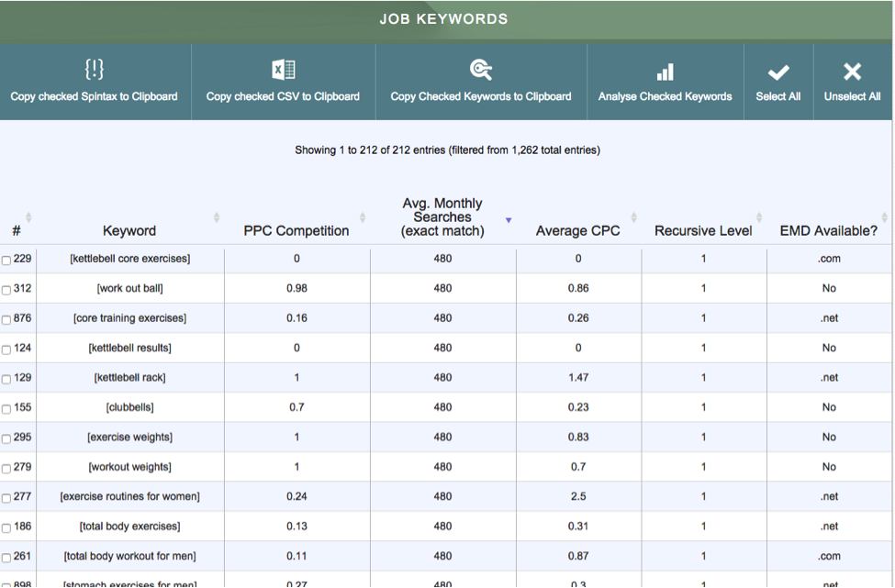Sort by the # column arrows
The image size is (895, 588).
coord(28,217)
